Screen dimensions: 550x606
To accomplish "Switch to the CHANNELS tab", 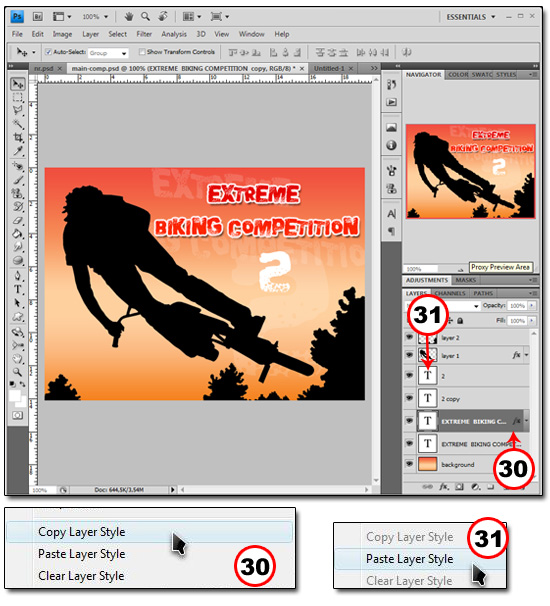I will pyautogui.click(x=450, y=293).
